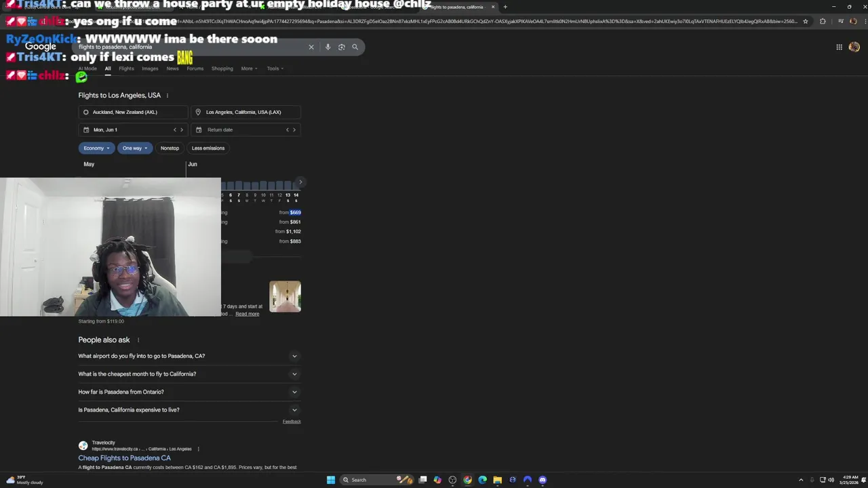This screenshot has height=488, width=868.
Task: Go to previous departure date
Action: coord(175,129)
